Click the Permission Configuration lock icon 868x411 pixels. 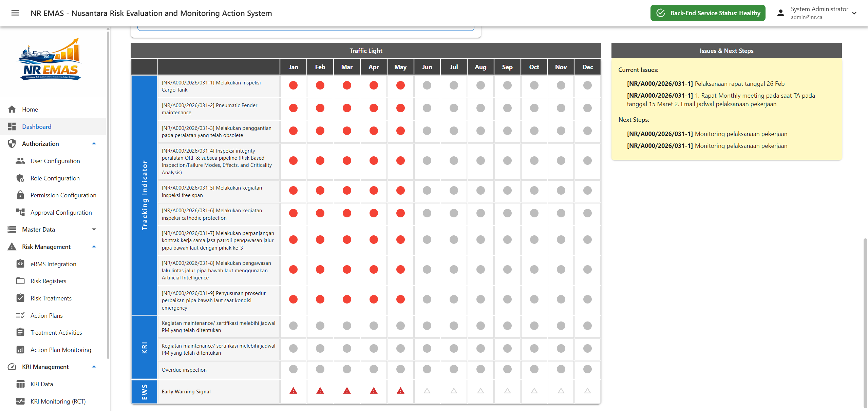[x=20, y=195]
